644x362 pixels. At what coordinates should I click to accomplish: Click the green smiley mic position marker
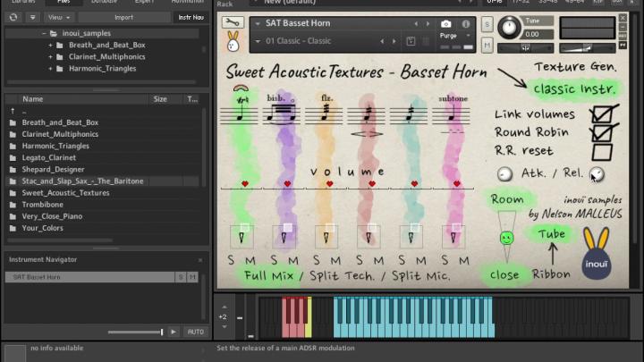[x=507, y=238]
